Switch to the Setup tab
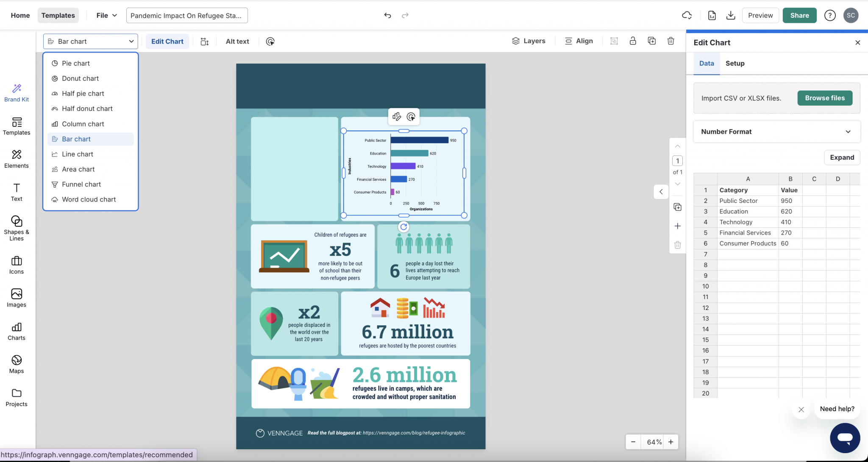Screen dimensions: 868x462 tap(734, 63)
